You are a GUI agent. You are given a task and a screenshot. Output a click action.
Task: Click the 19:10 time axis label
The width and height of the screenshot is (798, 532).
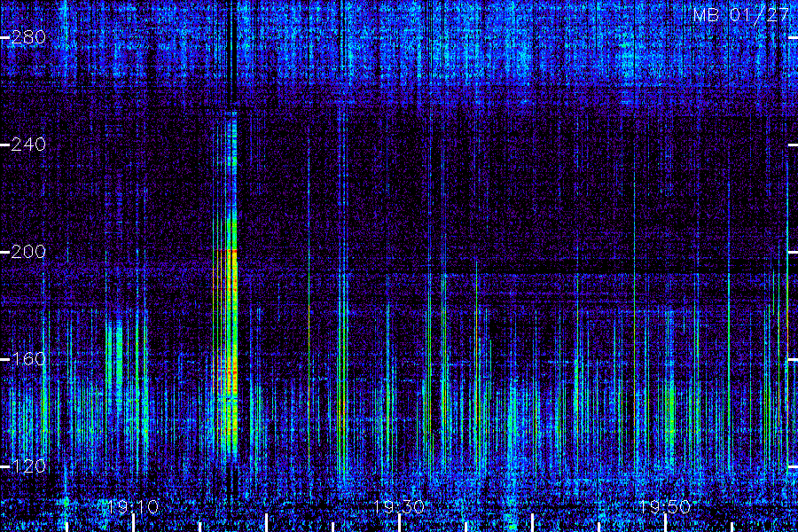(x=133, y=507)
